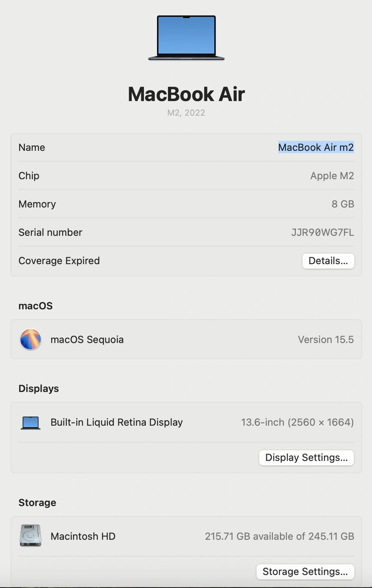This screenshot has width=372, height=588.
Task: Open Display Settings
Action: click(307, 458)
